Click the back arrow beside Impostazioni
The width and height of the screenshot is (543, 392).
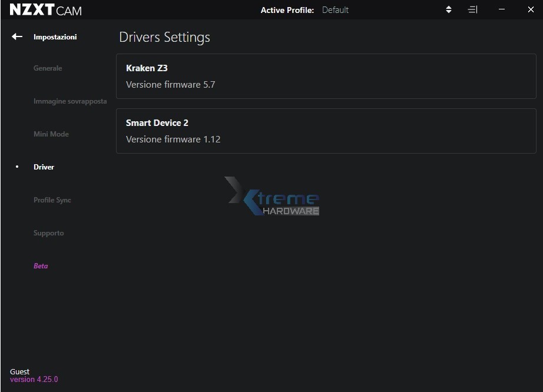pyautogui.click(x=17, y=36)
